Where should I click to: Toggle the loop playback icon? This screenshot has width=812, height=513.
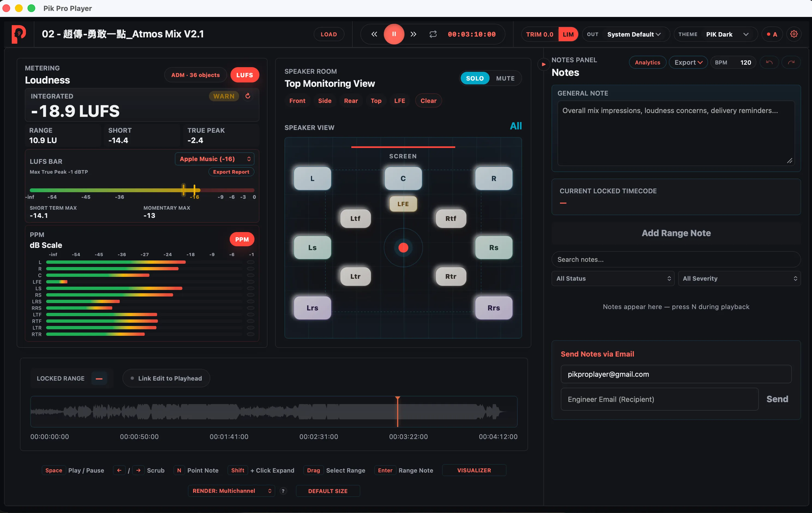pos(433,34)
